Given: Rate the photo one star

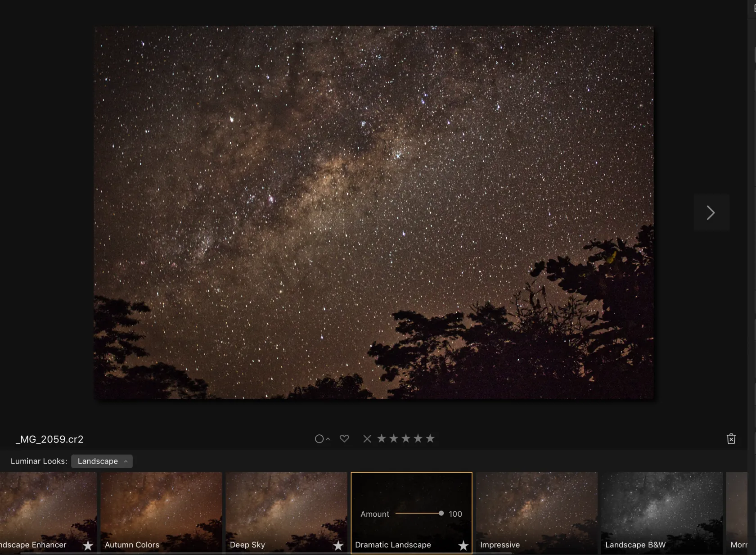Looking at the screenshot, I should pyautogui.click(x=382, y=438).
